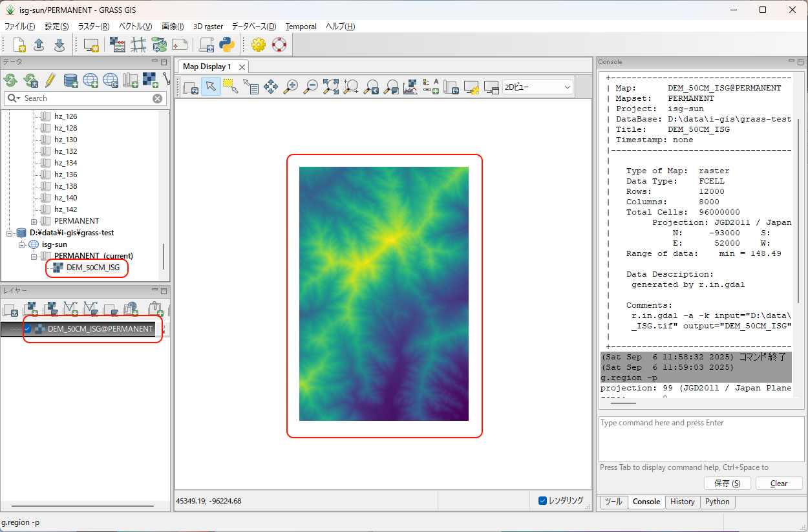
Task: Click the yellow gear GUI settings icon
Action: pyautogui.click(x=259, y=45)
